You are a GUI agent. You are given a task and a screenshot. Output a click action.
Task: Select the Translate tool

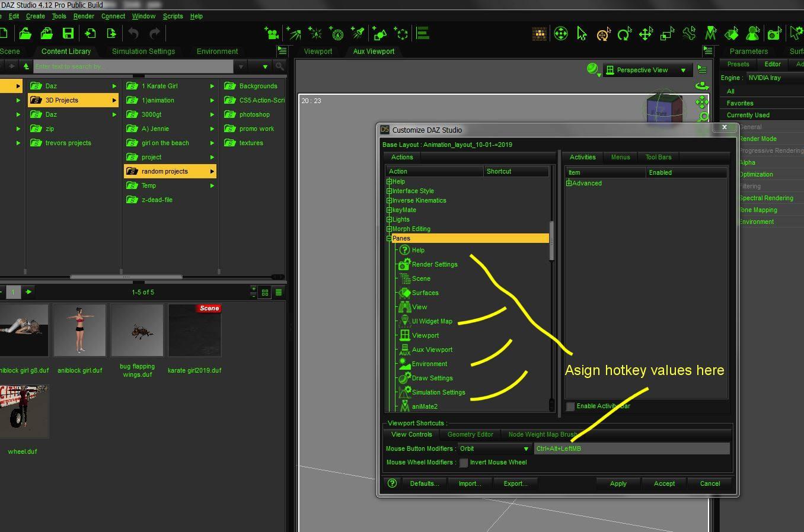(646, 34)
